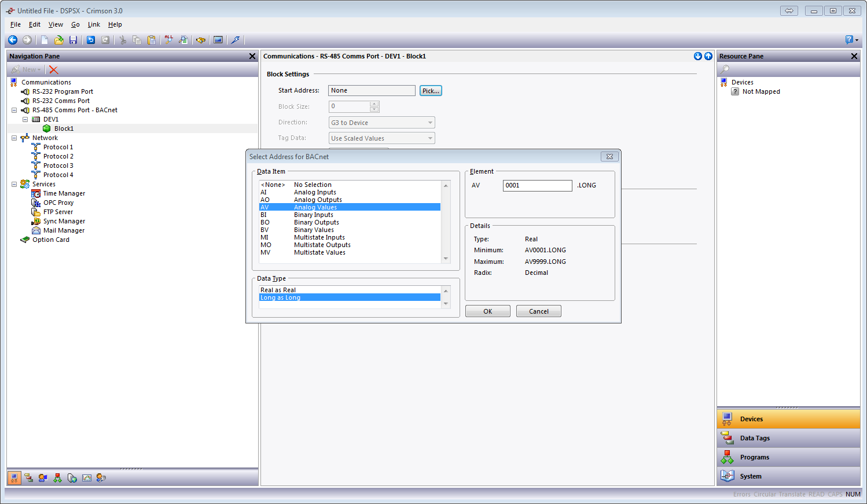
Task: Select RS-232 Program Port tree item
Action: (x=63, y=91)
